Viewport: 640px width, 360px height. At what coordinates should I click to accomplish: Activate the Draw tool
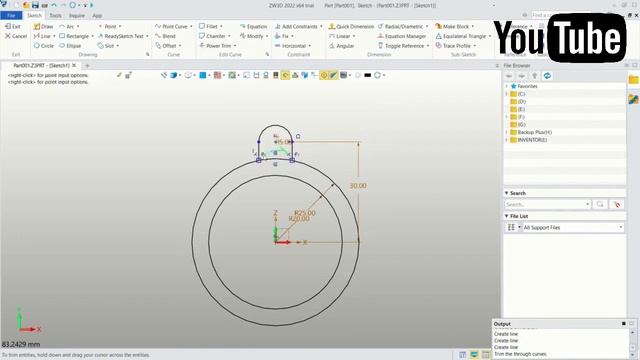43,27
